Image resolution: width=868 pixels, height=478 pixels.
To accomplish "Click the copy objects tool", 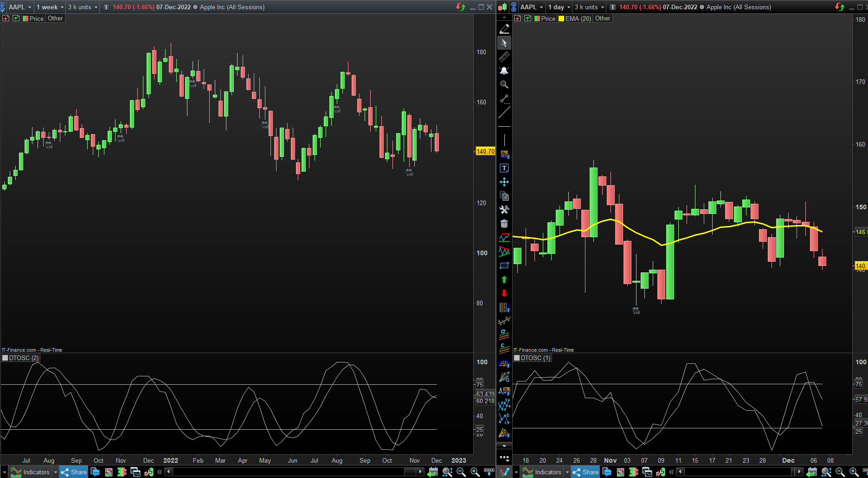I will click(504, 196).
